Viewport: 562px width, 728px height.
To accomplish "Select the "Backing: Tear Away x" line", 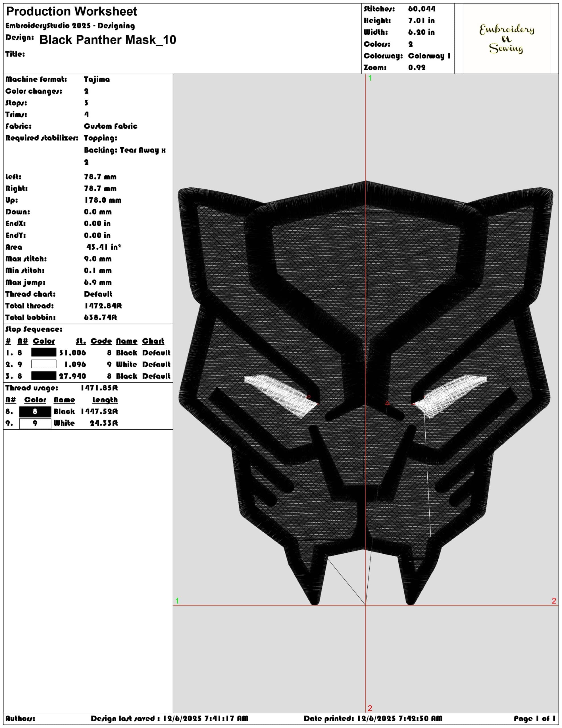I will tap(125, 150).
